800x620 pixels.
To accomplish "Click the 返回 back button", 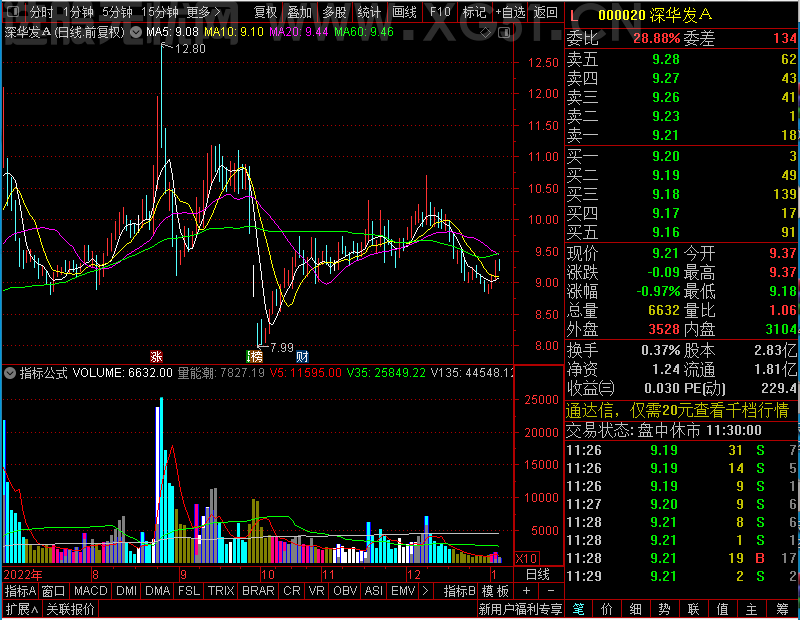I will (545, 12).
